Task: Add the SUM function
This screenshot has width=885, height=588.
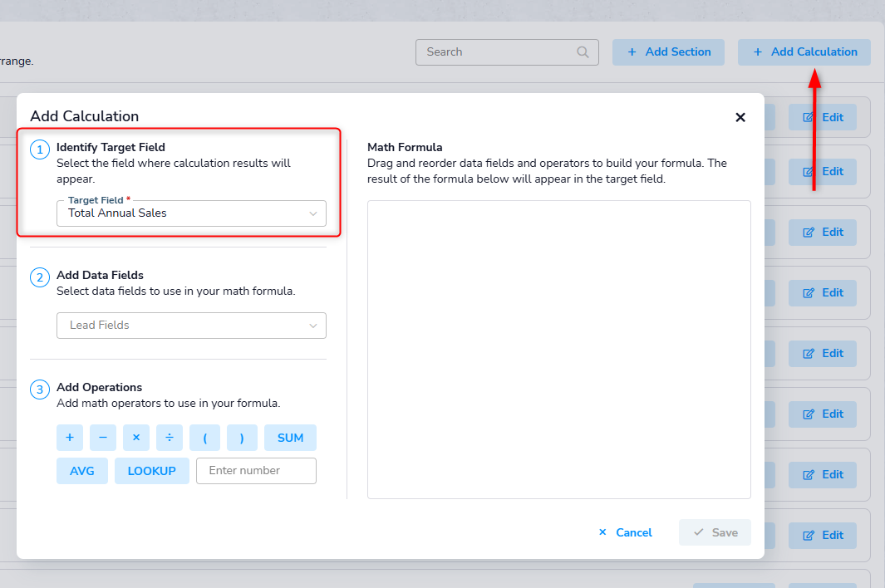Action: pos(290,438)
